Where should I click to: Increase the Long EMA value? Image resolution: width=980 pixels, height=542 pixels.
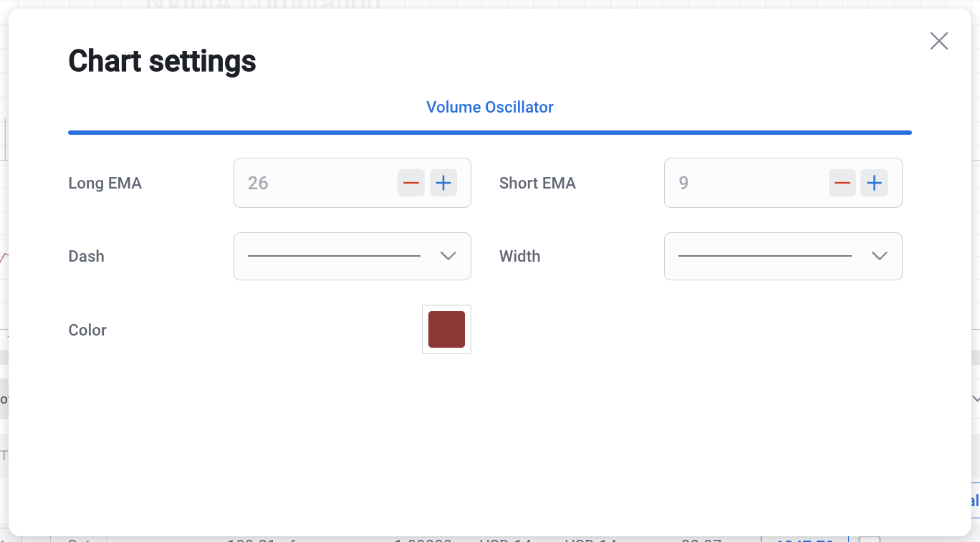(x=443, y=183)
